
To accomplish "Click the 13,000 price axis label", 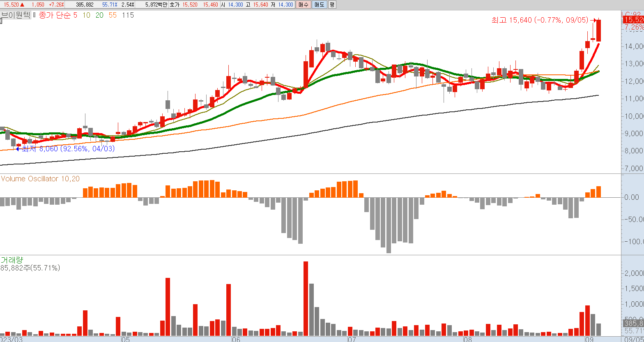I will (634, 64).
